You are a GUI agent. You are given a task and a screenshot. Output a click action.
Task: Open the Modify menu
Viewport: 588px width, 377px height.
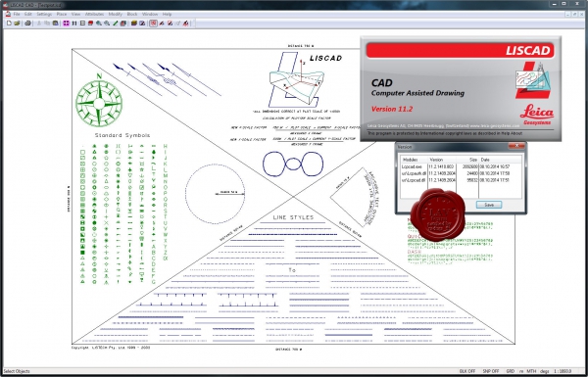115,15
